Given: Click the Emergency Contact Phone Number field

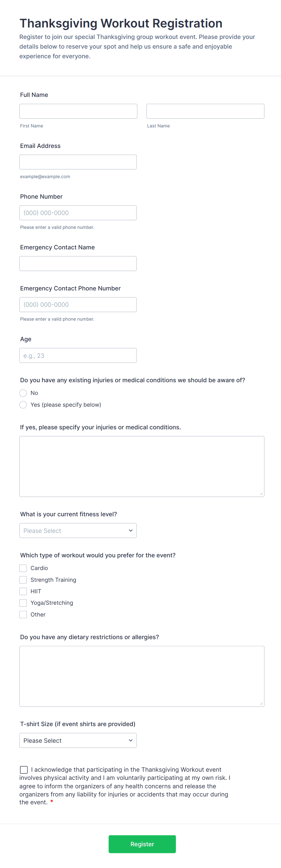Looking at the screenshot, I should tap(78, 305).
